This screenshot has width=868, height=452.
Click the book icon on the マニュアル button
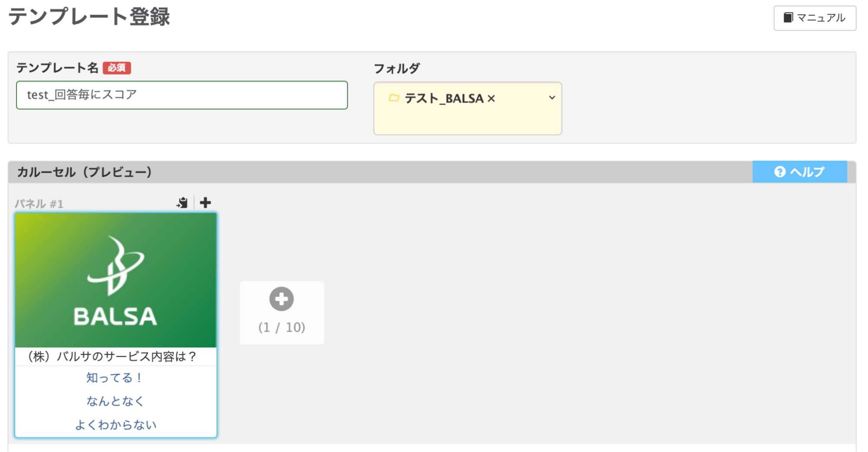(x=788, y=18)
